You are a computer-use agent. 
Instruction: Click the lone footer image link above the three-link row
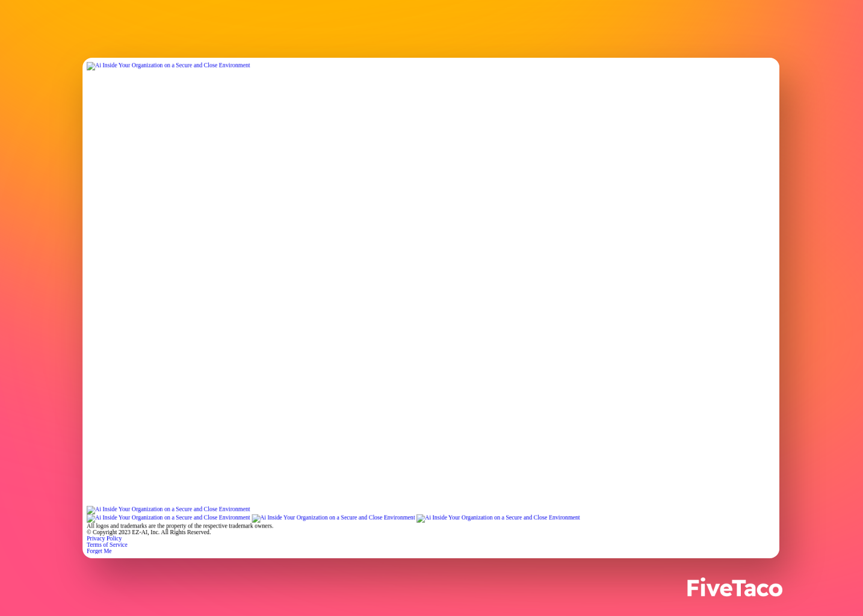click(x=169, y=510)
